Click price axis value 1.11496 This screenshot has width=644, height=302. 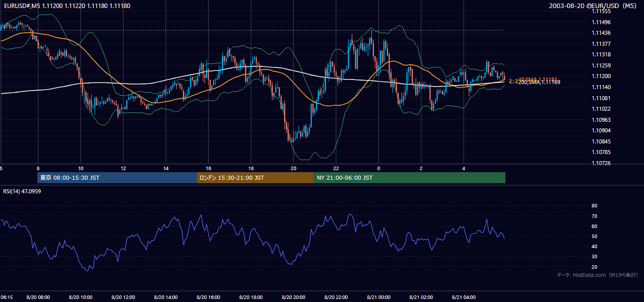click(x=601, y=22)
